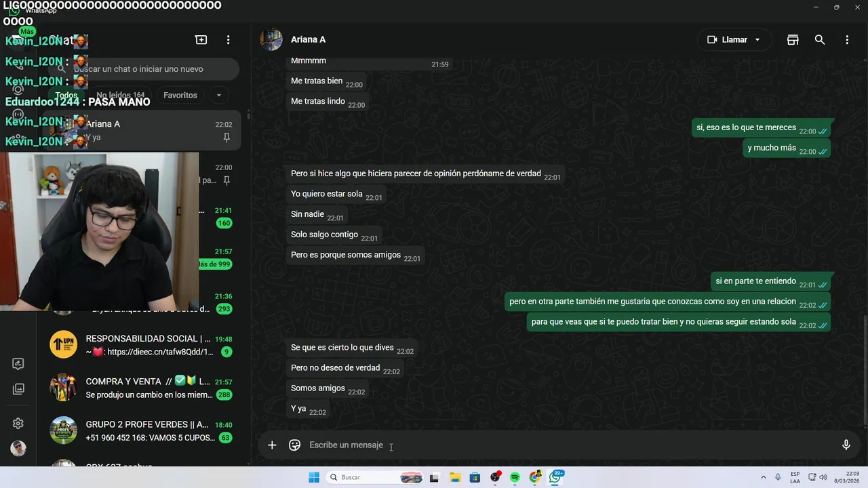Click the Task View taskbar icon
868x488 pixels.
click(435, 477)
